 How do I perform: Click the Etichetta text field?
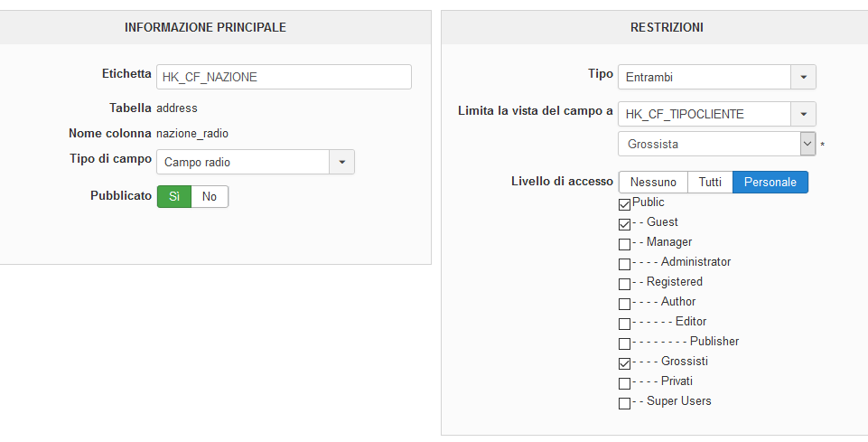point(284,77)
